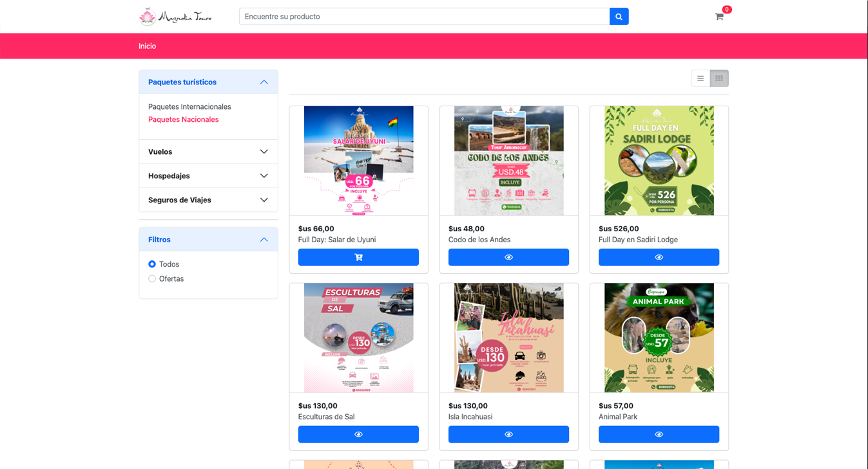Image resolution: width=868 pixels, height=469 pixels.
Task: Select the Ofertas filter radio button
Action: click(152, 279)
